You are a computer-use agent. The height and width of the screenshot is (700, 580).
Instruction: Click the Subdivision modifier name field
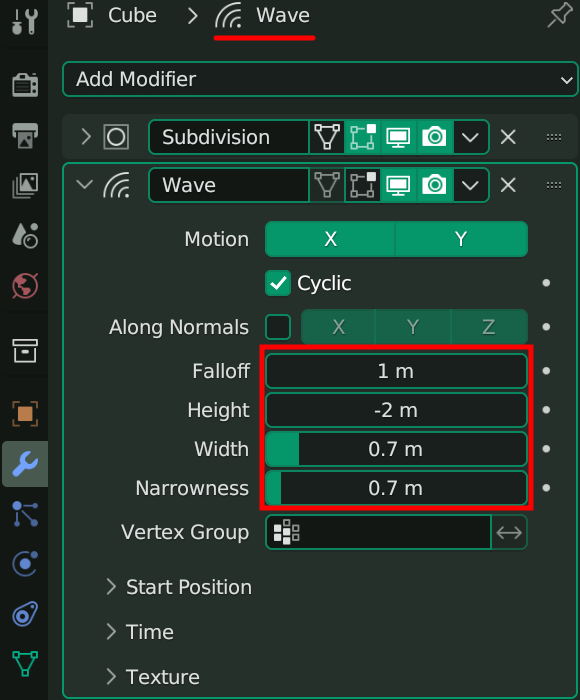coord(229,137)
